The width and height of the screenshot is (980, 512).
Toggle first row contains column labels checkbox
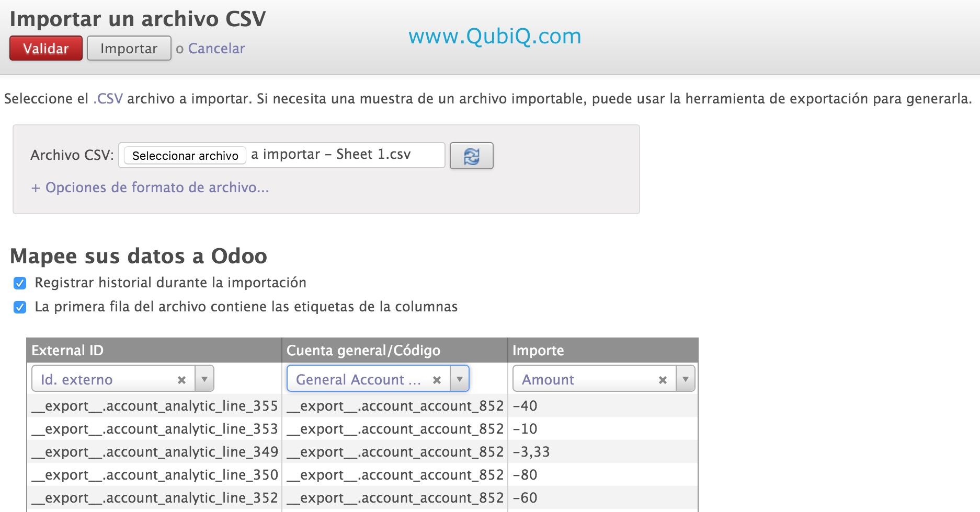click(x=20, y=307)
